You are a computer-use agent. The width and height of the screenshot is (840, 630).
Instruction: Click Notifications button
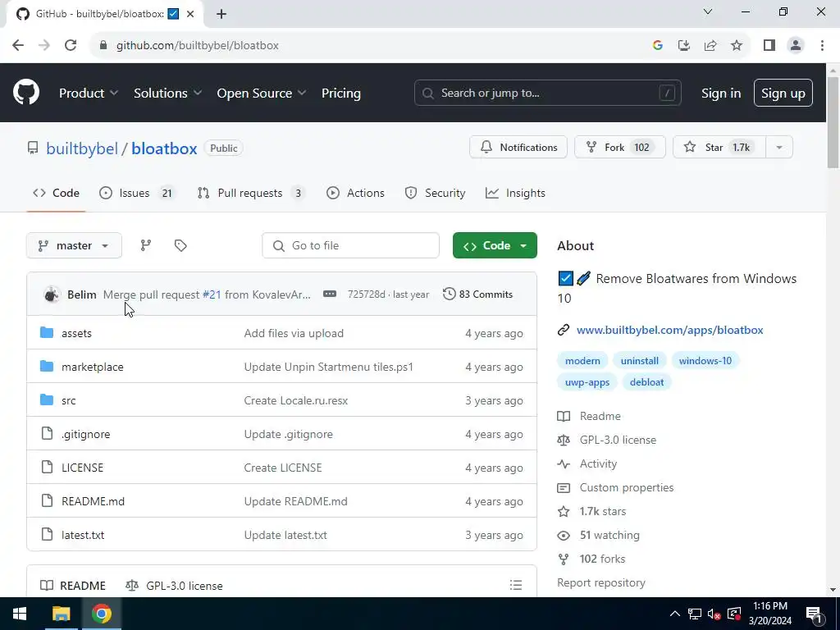pyautogui.click(x=518, y=148)
